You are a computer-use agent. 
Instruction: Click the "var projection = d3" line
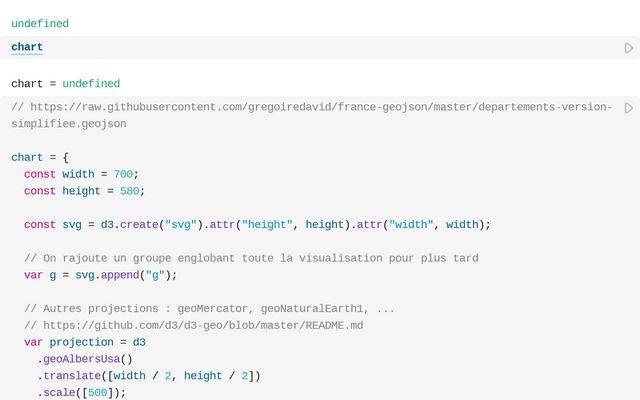(x=84, y=342)
